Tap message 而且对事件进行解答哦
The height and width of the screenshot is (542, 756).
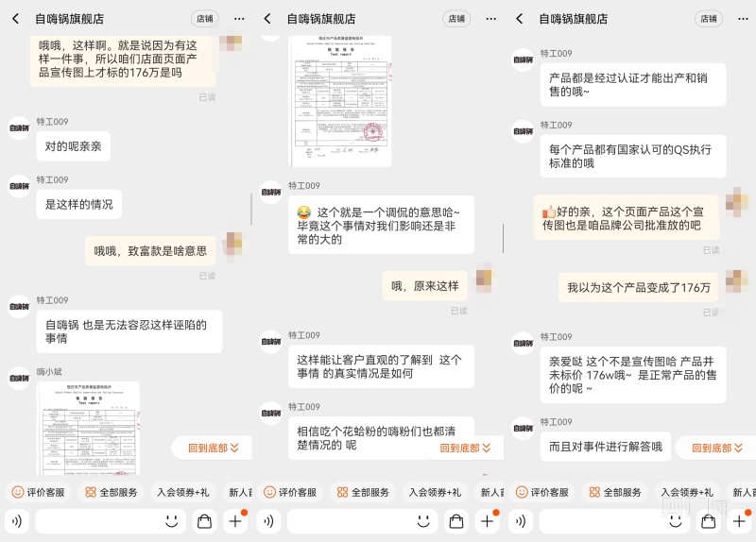pyautogui.click(x=606, y=447)
